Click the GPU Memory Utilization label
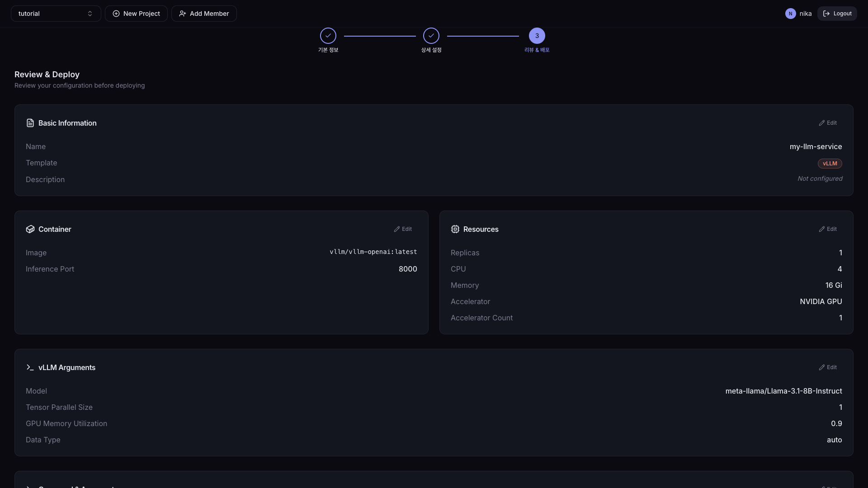The image size is (868, 488). pos(66,423)
